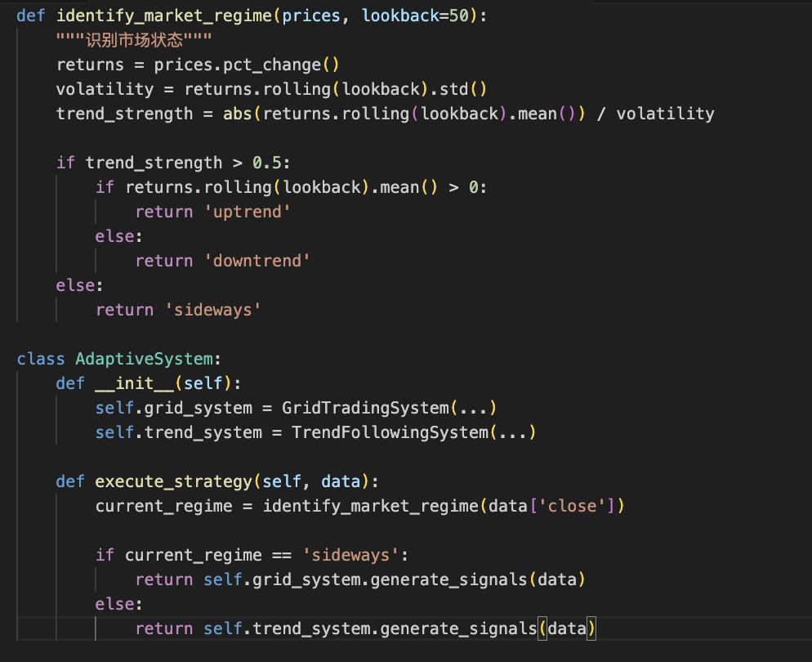Screen dimensions: 812x662
Task: Click the volatility variable assignment
Action: 105,90
